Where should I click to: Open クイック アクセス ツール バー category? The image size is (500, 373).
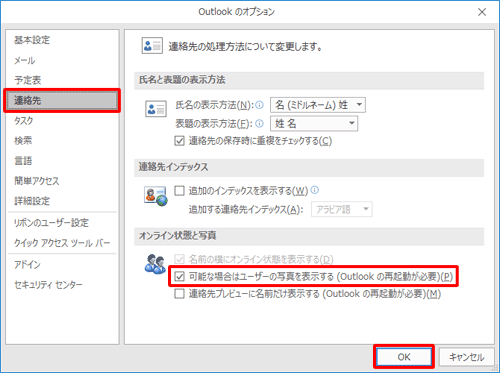(x=62, y=243)
